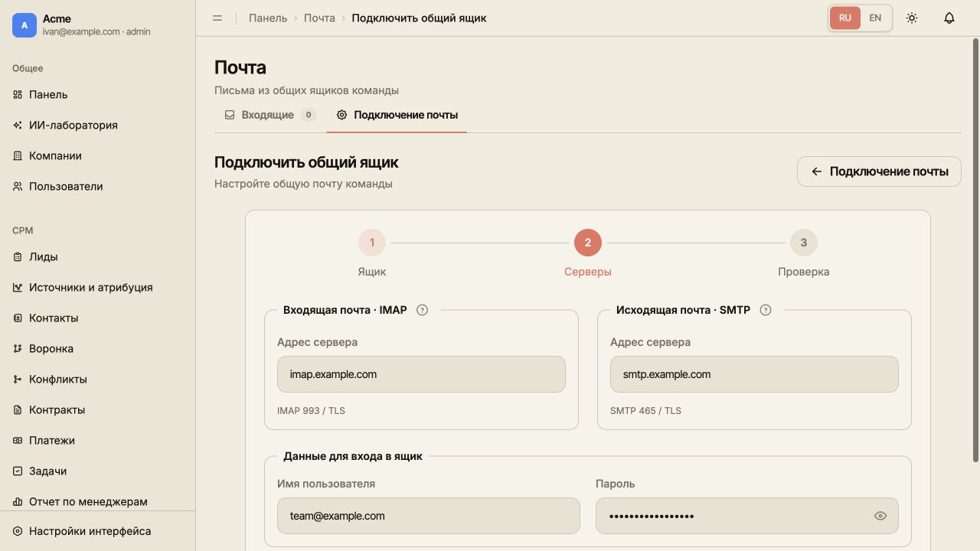Switch language to EN
Viewport: 980px width, 551px height.
pyautogui.click(x=875, y=18)
